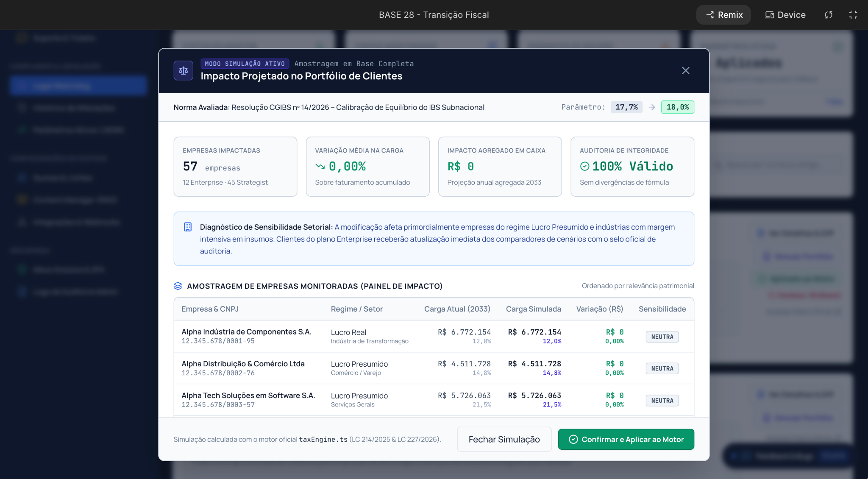Click the layers icon beside Amostragem heading
Screen dimensions: 868x479
click(x=178, y=286)
